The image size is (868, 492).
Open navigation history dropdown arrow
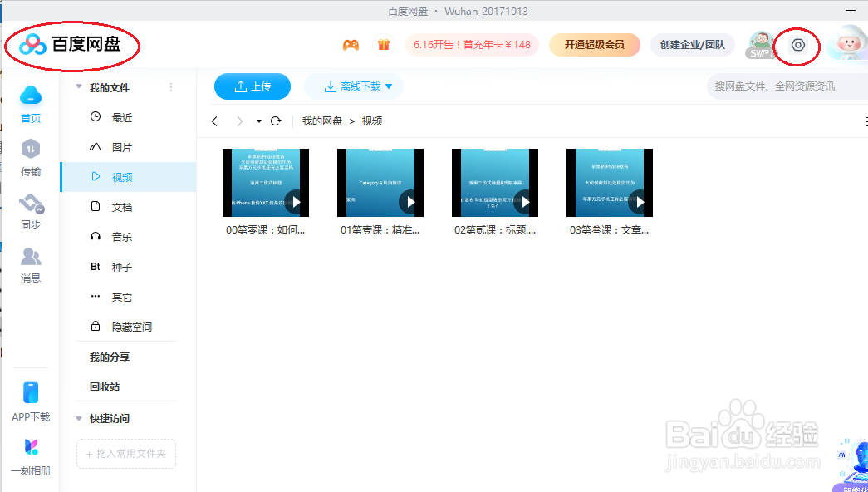tap(258, 121)
